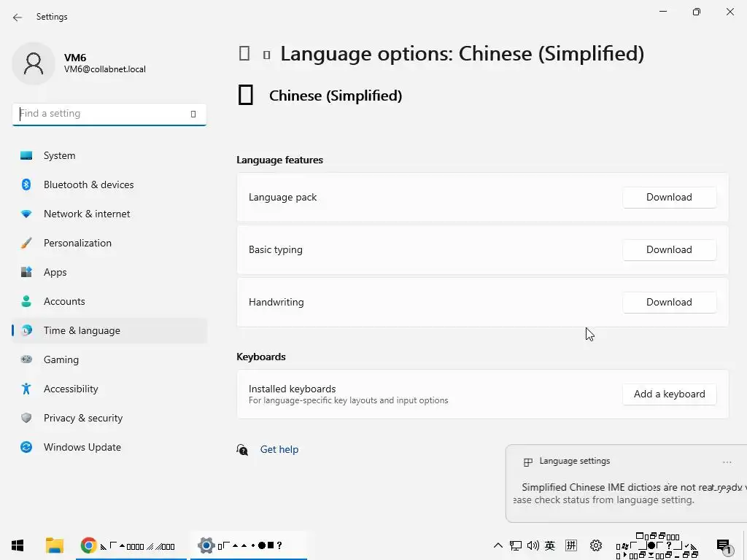Switch IME language mode indicator 英
The height and width of the screenshot is (560, 747).
pos(550,545)
